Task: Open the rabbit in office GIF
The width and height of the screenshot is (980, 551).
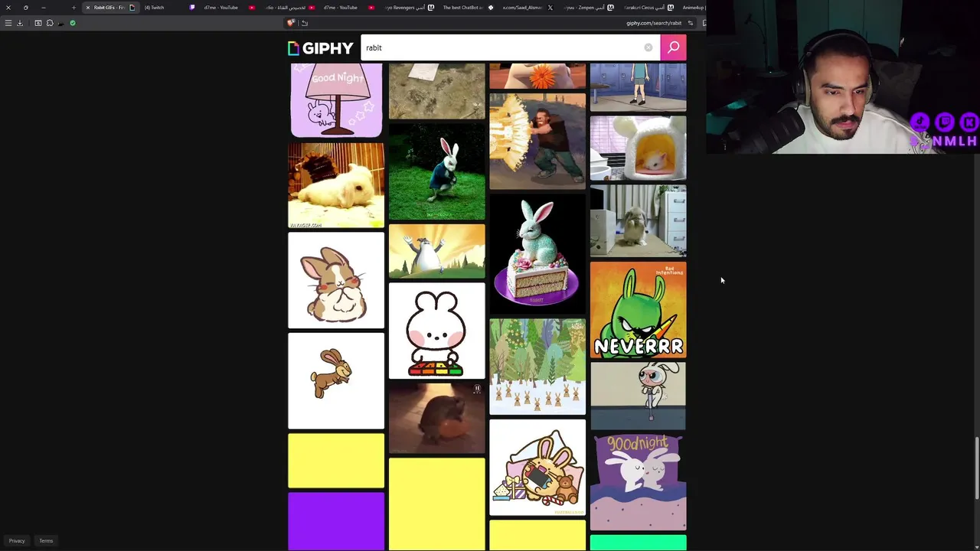Action: pos(638,221)
